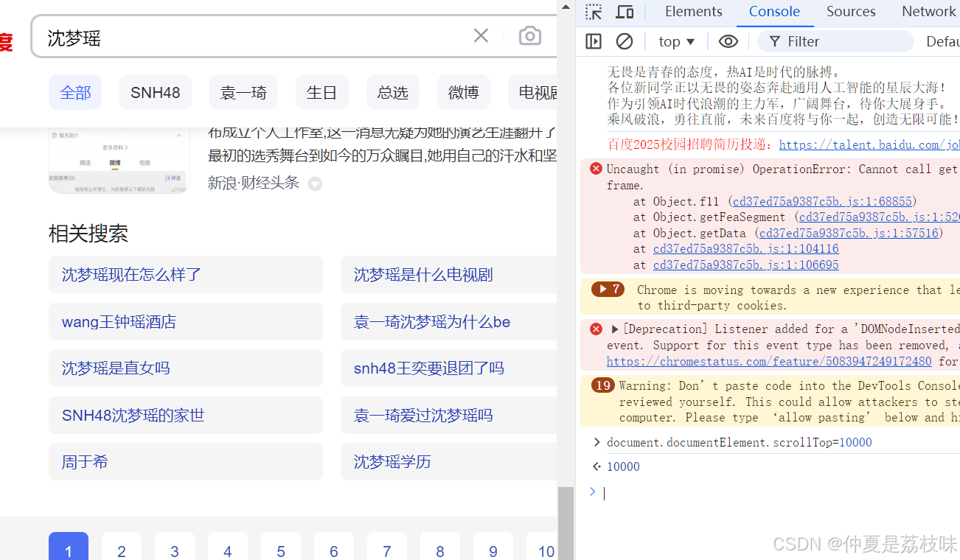Expand arrow next to 新浪·财经头条 source
Viewport: 960px width, 560px height.
315,184
